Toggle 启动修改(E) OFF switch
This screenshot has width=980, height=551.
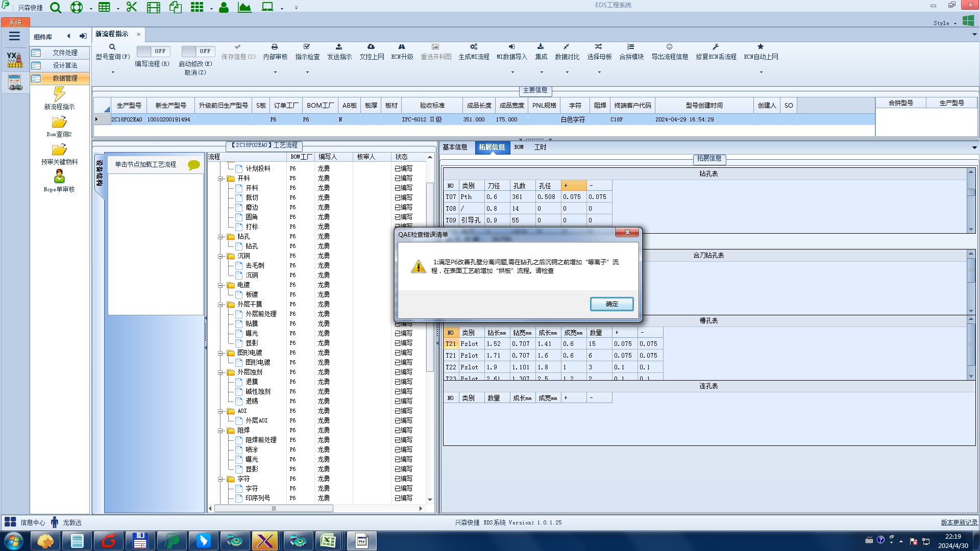pyautogui.click(x=198, y=51)
